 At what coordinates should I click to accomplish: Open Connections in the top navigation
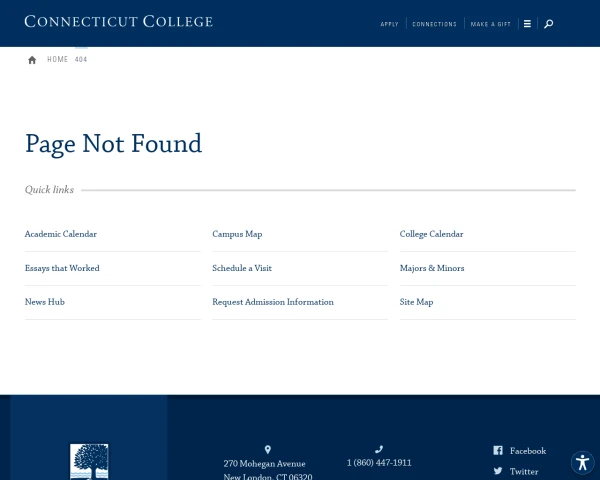click(x=434, y=24)
